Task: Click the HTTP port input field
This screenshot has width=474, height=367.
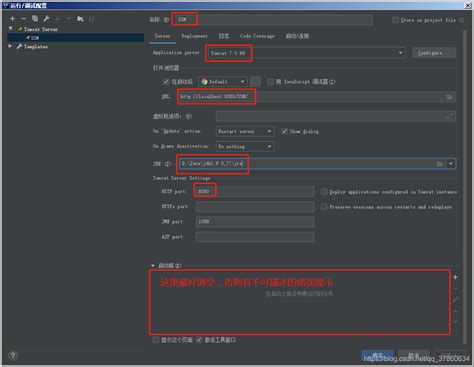Action: [x=255, y=191]
